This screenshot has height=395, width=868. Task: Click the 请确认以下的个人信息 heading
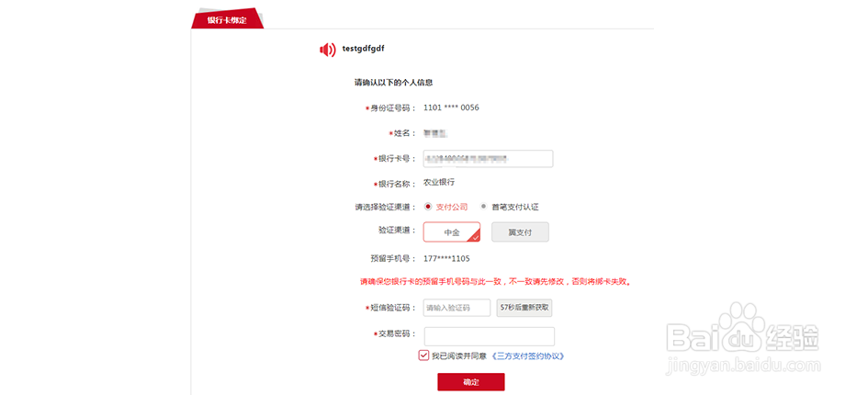pyautogui.click(x=394, y=83)
